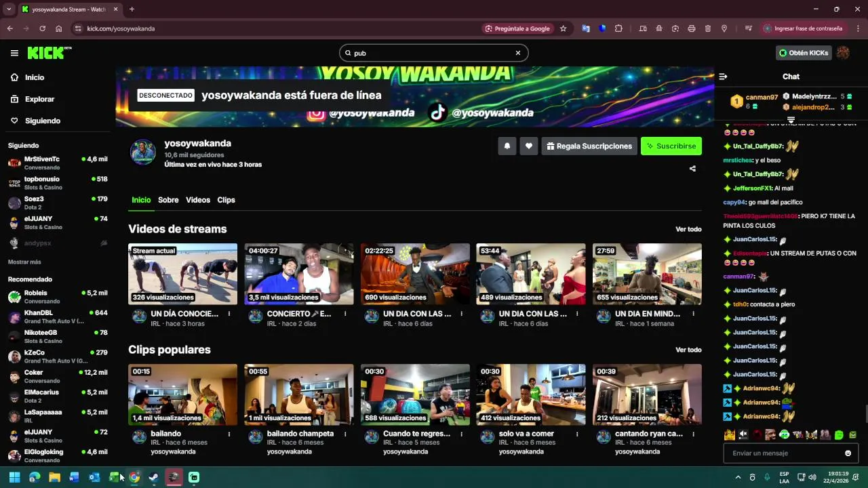Select the Inicio channel tab

[141, 200]
